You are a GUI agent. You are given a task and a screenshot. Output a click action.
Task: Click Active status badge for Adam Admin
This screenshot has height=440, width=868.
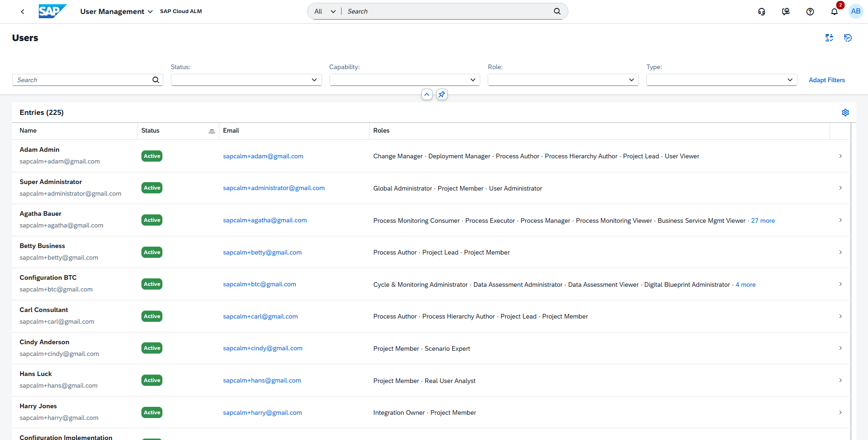152,156
